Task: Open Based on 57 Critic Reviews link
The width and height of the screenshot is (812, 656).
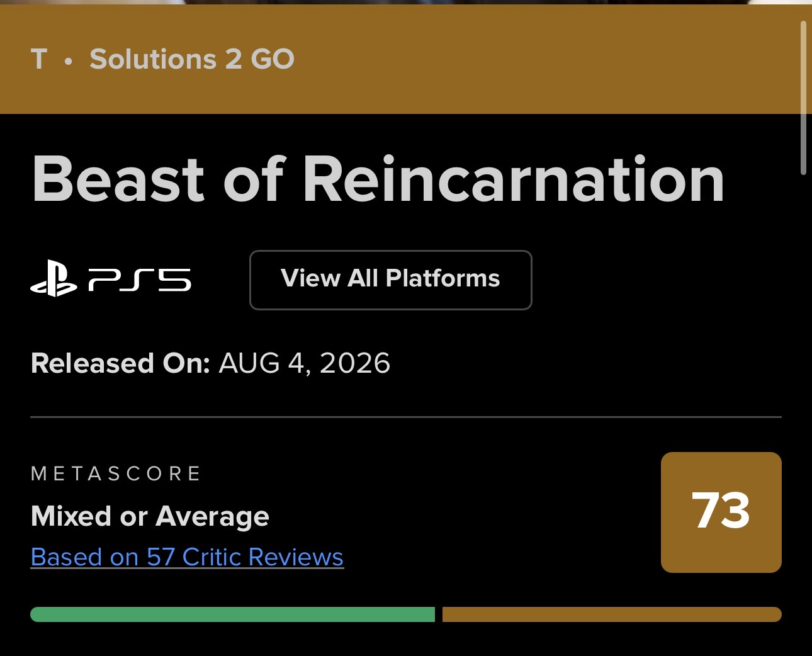Action: 187,557
